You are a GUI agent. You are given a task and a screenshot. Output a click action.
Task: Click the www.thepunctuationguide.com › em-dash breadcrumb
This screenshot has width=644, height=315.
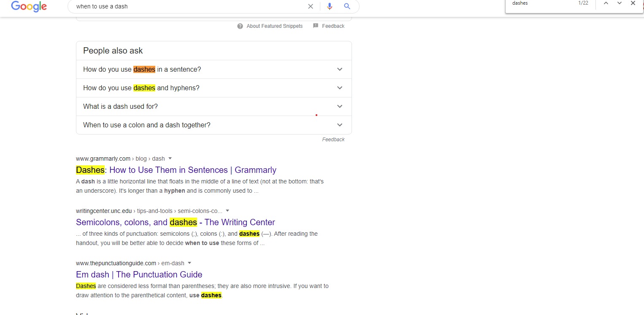coord(130,263)
